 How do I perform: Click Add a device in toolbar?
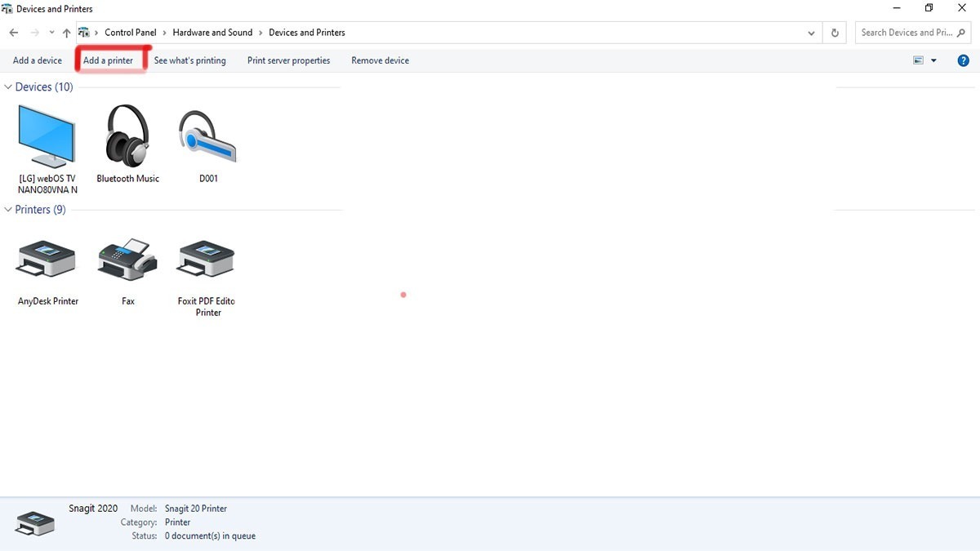(38, 60)
